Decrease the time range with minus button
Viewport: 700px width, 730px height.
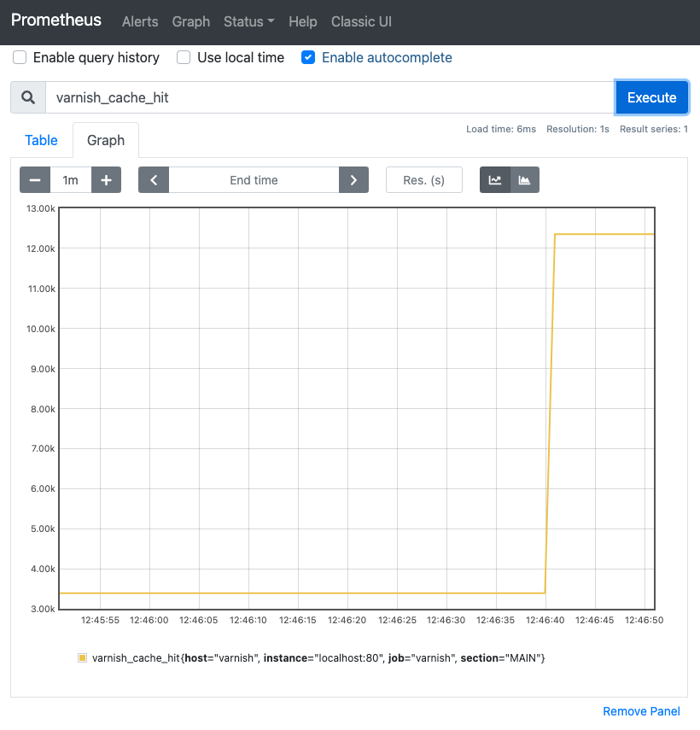pos(35,180)
